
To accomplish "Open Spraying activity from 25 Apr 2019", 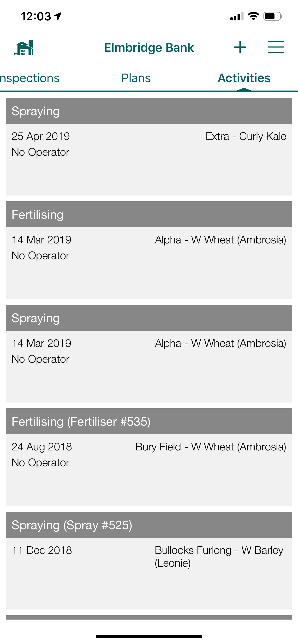I will click(x=149, y=146).
